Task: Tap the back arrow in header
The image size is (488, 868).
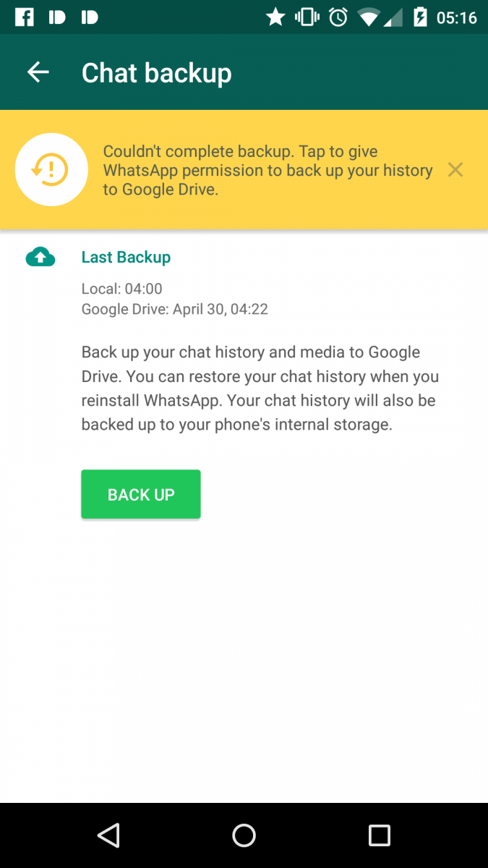Action: coord(38,72)
